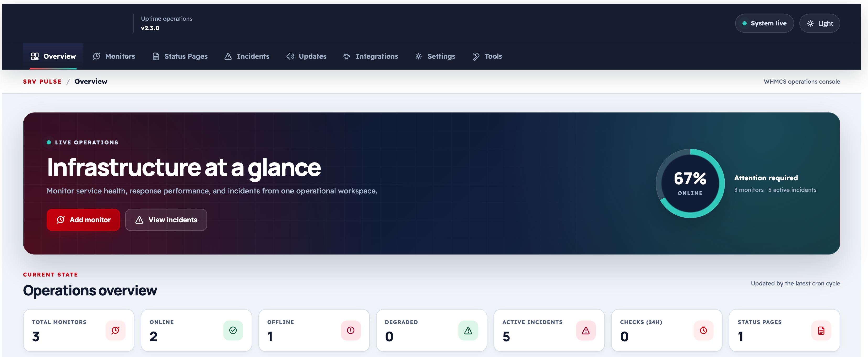Open the Integrations tab

coord(371,56)
